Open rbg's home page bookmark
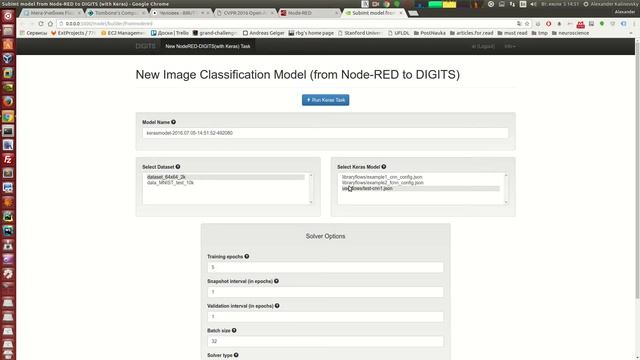This screenshot has height=360, width=640. (311, 33)
